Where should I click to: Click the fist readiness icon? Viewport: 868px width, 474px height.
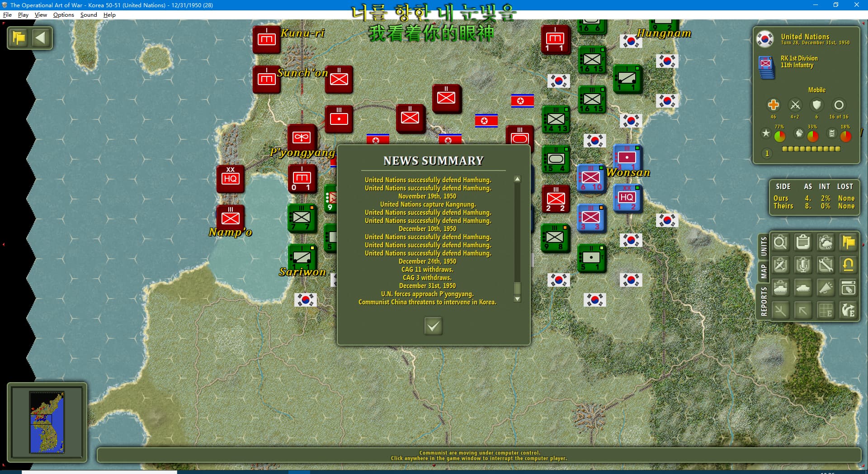pyautogui.click(x=799, y=133)
